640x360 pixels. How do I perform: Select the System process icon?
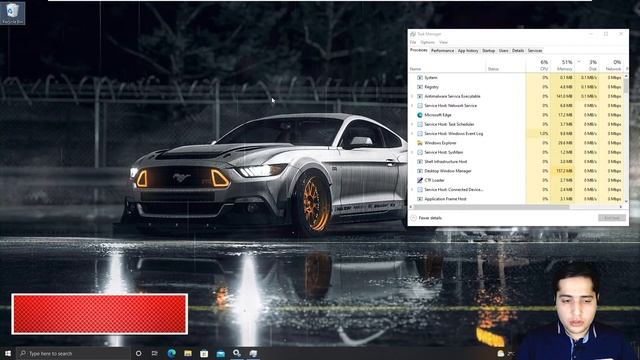tap(420, 78)
